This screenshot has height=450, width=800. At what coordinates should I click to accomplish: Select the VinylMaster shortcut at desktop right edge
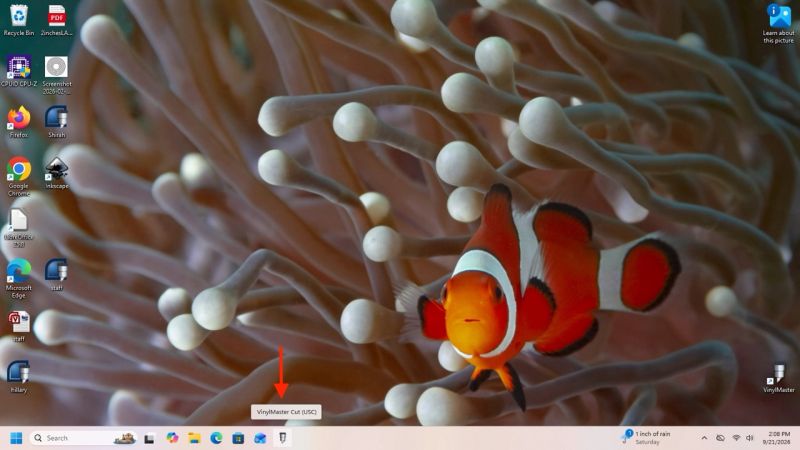[x=779, y=378]
